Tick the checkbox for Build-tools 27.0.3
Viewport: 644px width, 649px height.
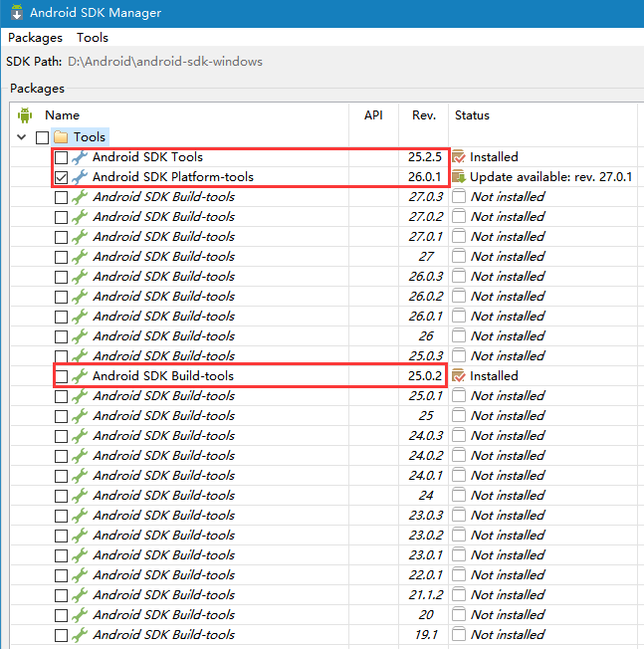(x=61, y=197)
